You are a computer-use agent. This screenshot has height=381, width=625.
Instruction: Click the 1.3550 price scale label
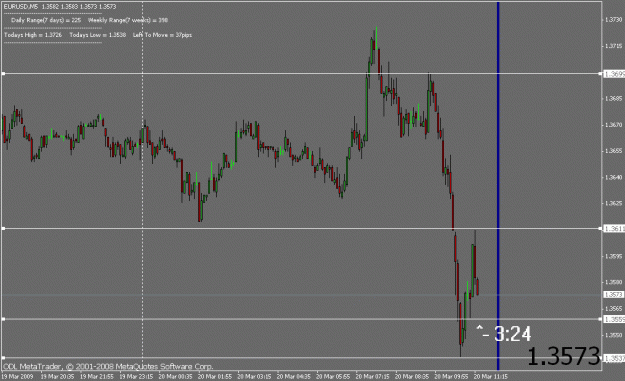613,335
